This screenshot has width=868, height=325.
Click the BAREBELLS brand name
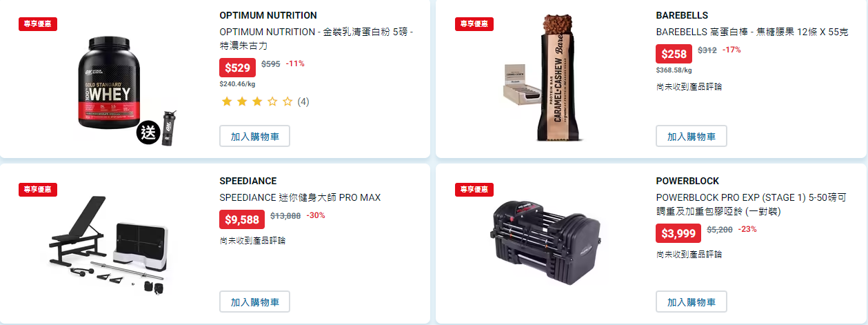tap(682, 15)
